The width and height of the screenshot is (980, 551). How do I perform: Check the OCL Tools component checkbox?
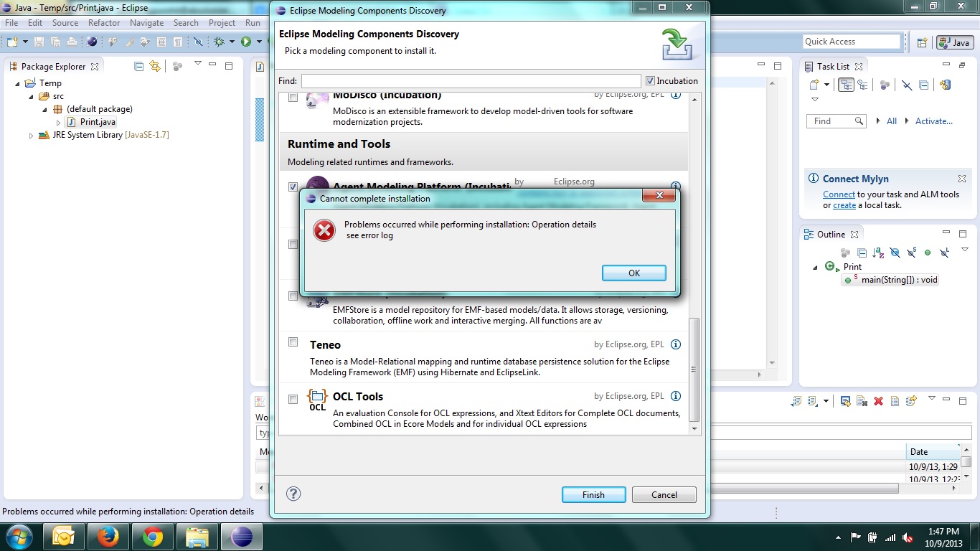pyautogui.click(x=293, y=400)
